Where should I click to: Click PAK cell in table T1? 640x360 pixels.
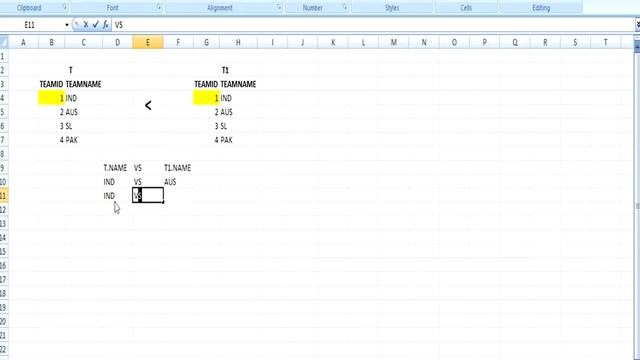(238, 140)
